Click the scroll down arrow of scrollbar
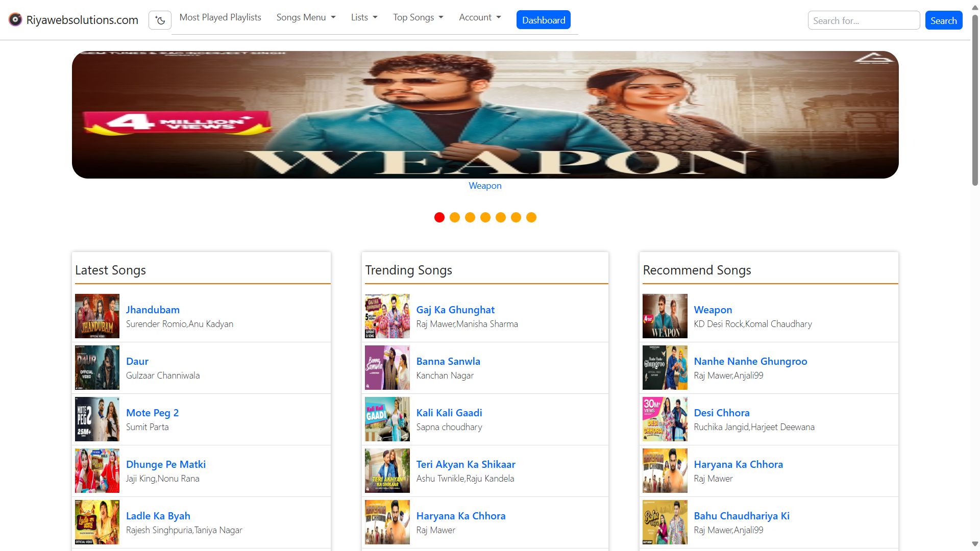Viewport: 980px width, 551px height. 975,544
